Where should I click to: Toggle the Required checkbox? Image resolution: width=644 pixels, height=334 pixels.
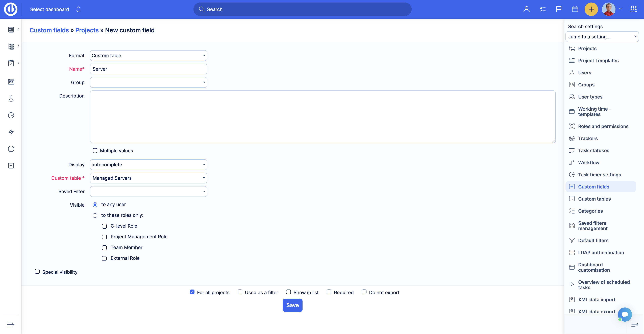[x=329, y=292]
